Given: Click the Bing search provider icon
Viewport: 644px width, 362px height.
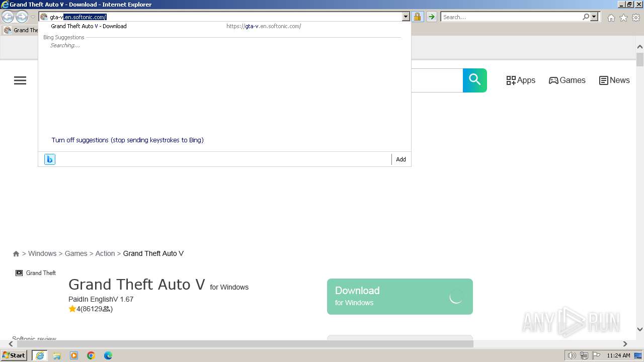Looking at the screenshot, I should click(50, 159).
